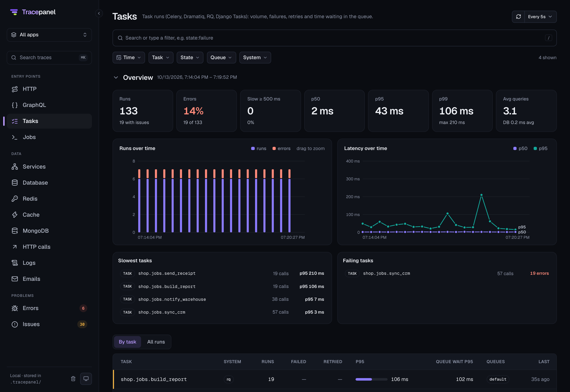Toggle the runs series in chart legend
The width and height of the screenshot is (570, 392).
(259, 148)
